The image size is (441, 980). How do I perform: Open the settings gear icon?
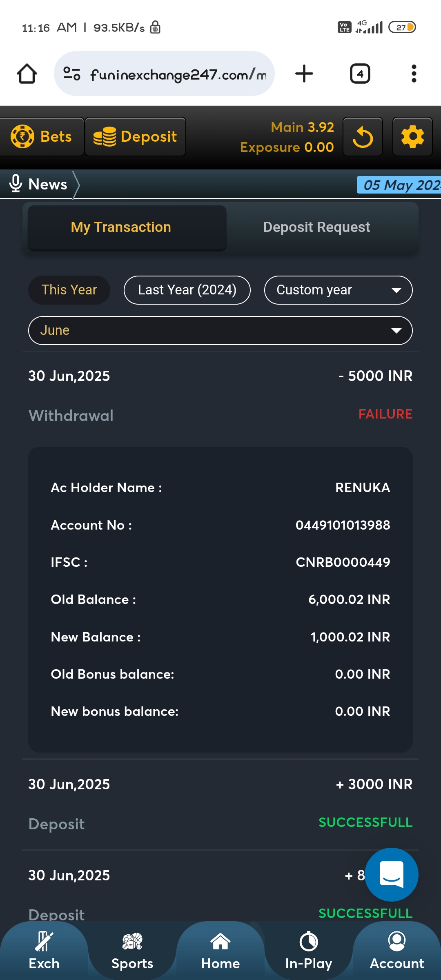click(412, 137)
